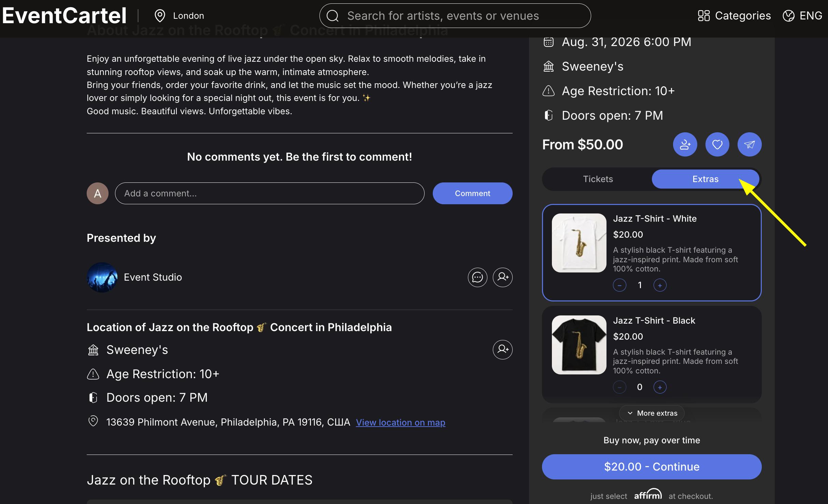Click the Jazz T-Shirt Black thumbnail

[579, 345]
